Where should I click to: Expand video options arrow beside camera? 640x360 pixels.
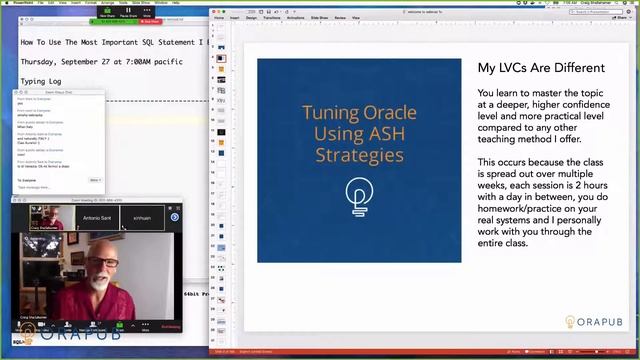pyautogui.click(x=53, y=325)
